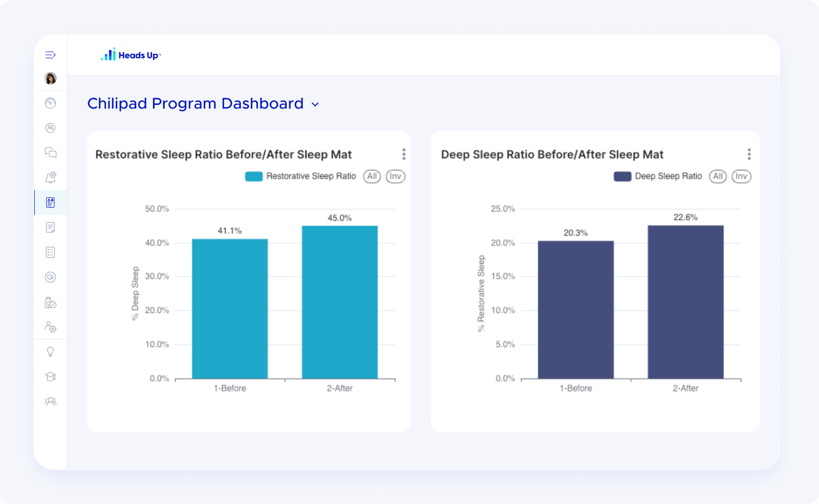Expand the Chilipad Program Dashboard dropdown chevron

coord(315,104)
